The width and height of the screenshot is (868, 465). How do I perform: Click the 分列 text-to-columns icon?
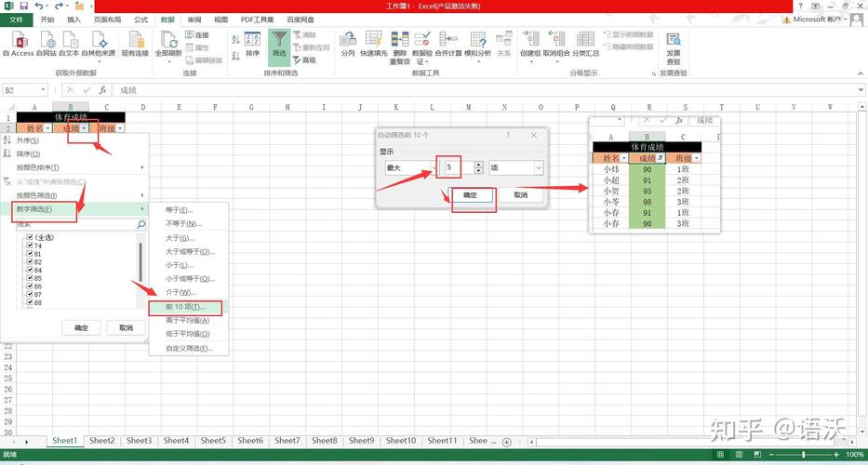348,45
